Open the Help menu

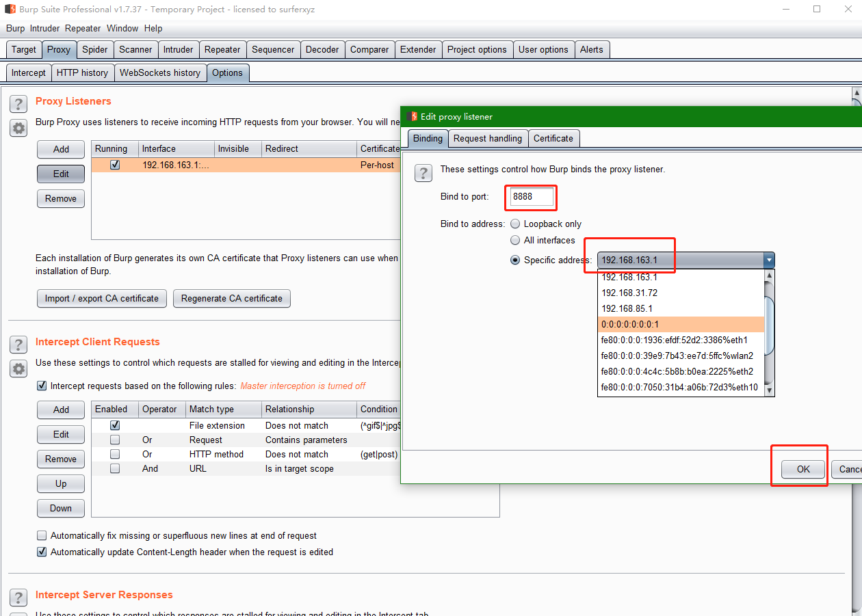click(153, 28)
